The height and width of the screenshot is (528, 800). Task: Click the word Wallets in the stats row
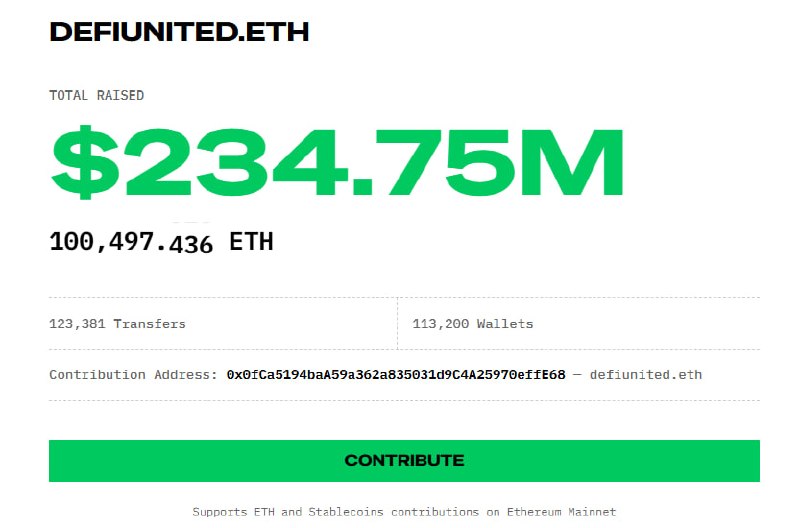coord(505,324)
